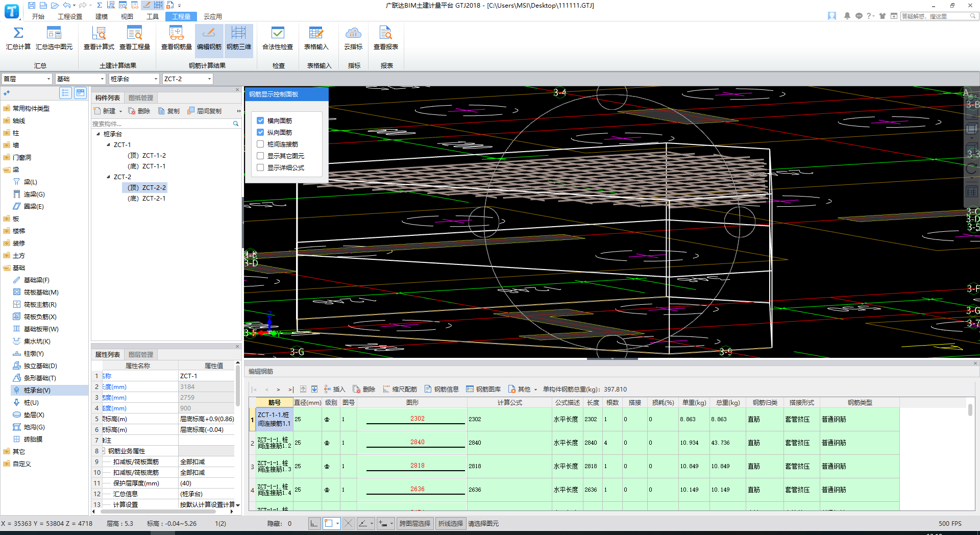Image resolution: width=980 pixels, height=535 pixels.
Task: Select (顶) ZCT-1-2 in component list
Action: point(146,156)
